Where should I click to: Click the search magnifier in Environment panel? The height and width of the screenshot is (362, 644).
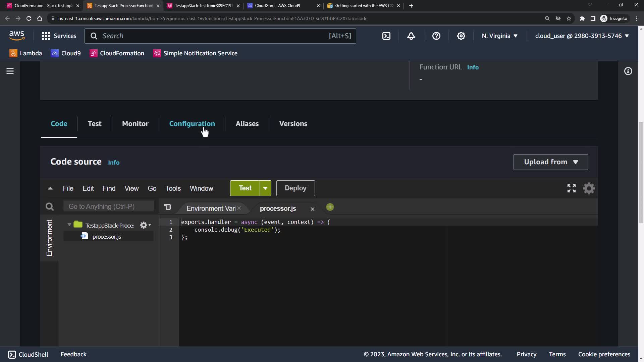tap(50, 207)
